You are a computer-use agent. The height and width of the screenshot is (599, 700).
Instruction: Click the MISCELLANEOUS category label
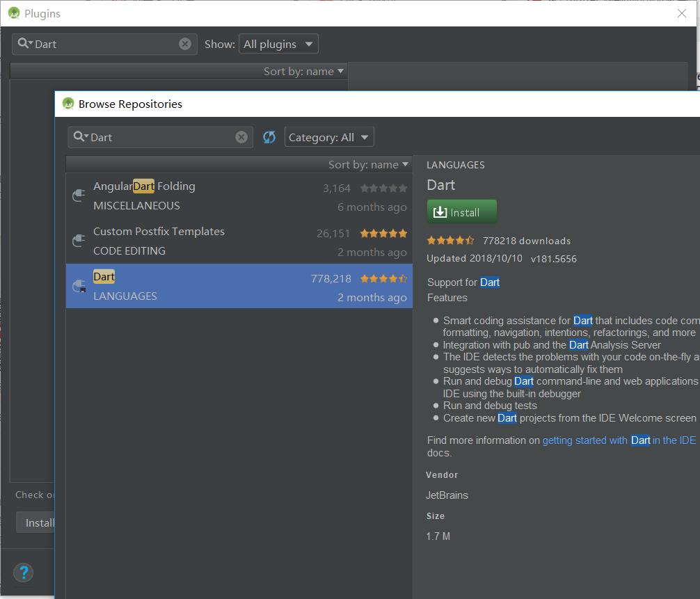point(136,206)
